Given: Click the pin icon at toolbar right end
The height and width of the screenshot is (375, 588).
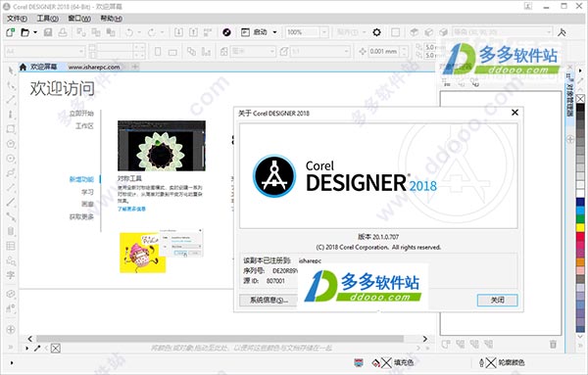Looking at the screenshot, I should (562, 32).
